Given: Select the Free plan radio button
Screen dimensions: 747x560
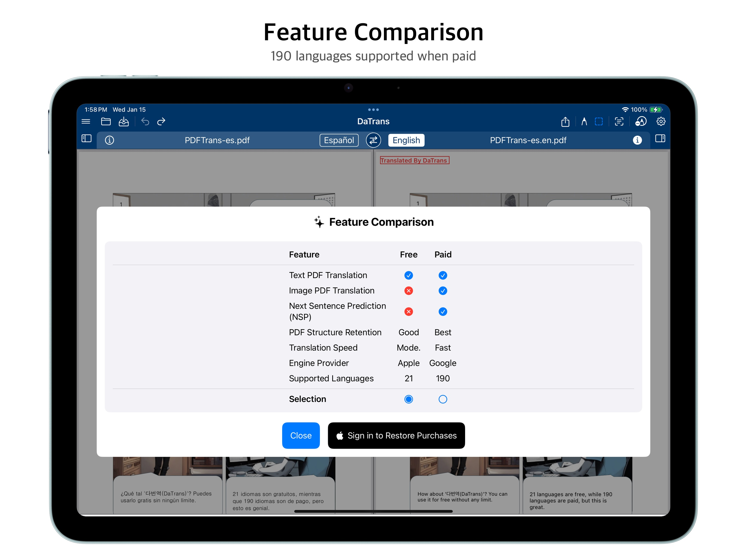Looking at the screenshot, I should [408, 399].
